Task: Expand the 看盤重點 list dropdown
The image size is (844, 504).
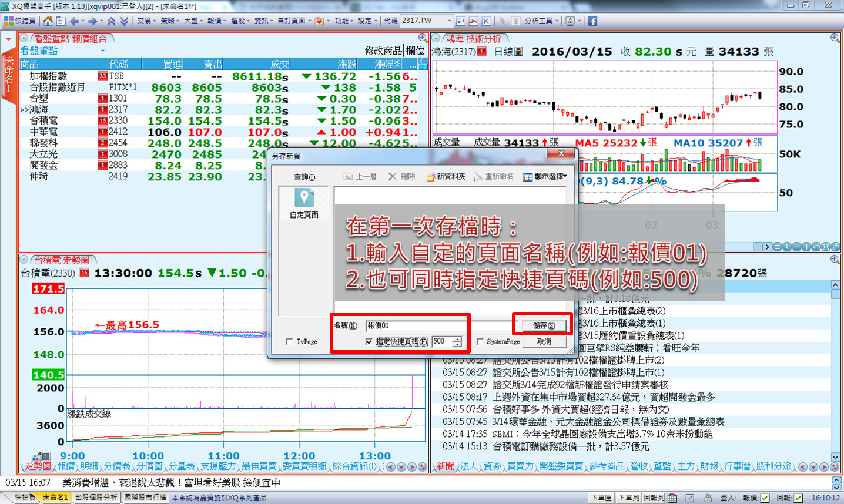Action: [x=103, y=51]
